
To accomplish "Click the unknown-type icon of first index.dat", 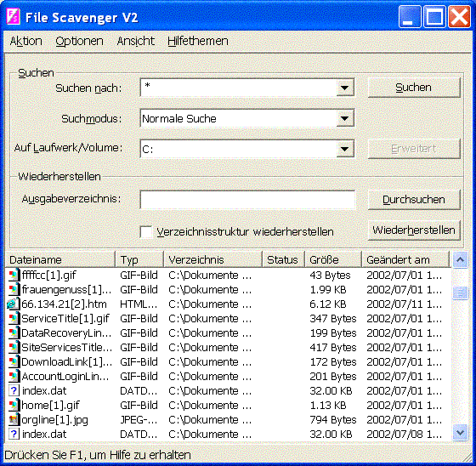I will click(14, 390).
